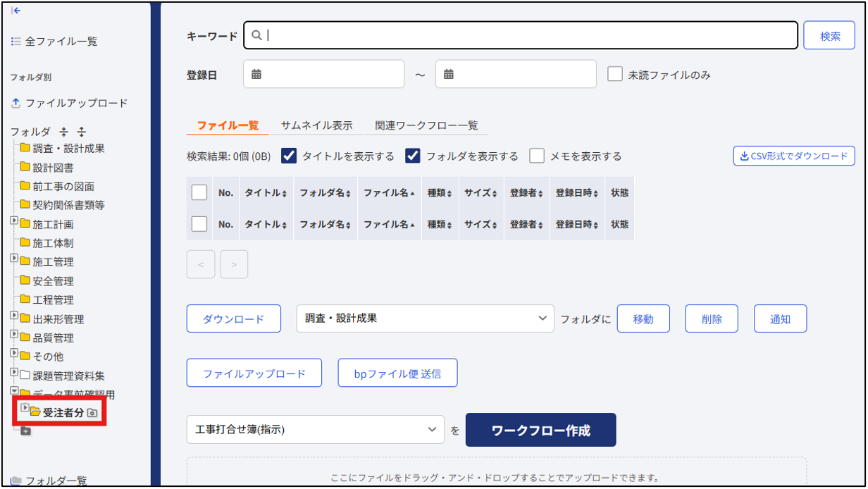Switch to 関連ワークフロー一覧 tab
Screen dimensions: 868x489
click(426, 125)
